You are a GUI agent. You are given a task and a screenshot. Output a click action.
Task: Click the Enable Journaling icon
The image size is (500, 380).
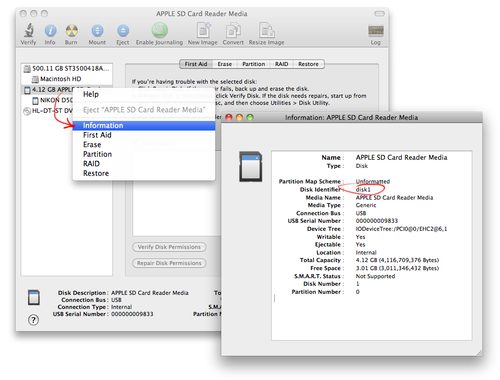(x=160, y=30)
